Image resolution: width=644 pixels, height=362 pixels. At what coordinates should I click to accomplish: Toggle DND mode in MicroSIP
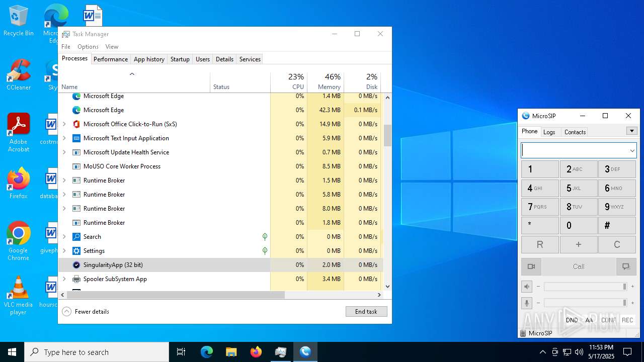tap(572, 320)
